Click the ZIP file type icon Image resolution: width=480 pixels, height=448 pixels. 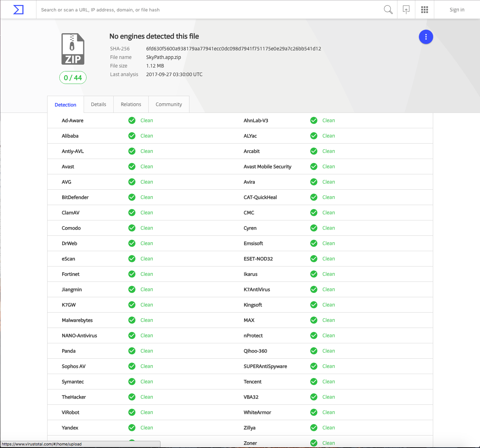click(73, 49)
